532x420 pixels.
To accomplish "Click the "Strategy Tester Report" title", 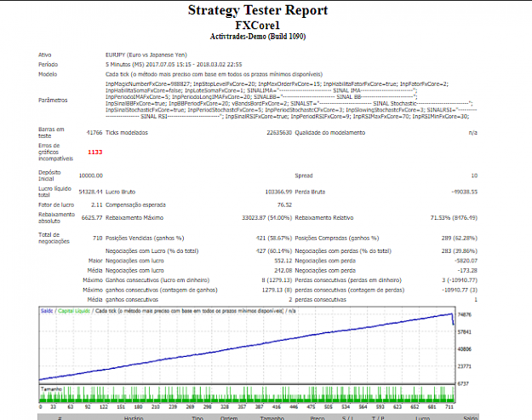I will coord(258,10).
